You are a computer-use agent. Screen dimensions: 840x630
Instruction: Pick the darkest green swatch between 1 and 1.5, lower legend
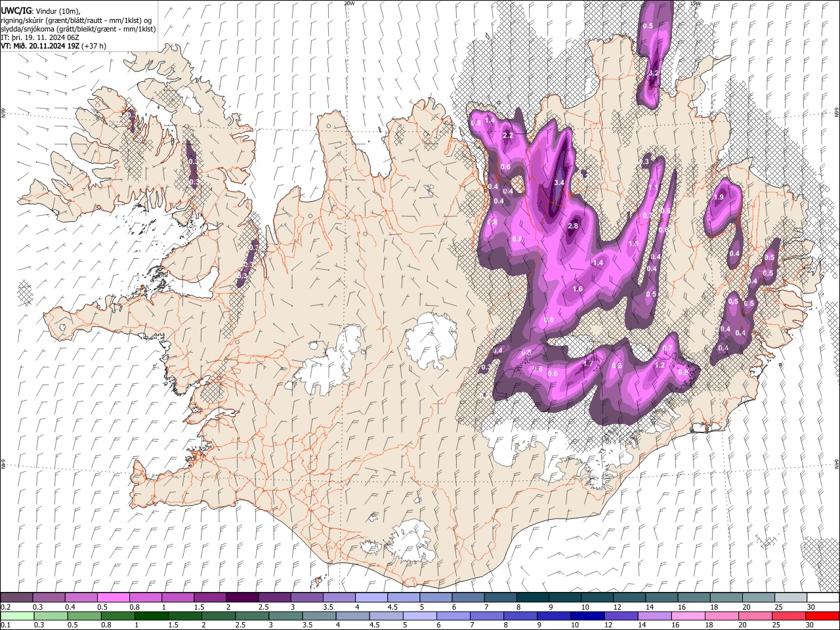tap(151, 616)
